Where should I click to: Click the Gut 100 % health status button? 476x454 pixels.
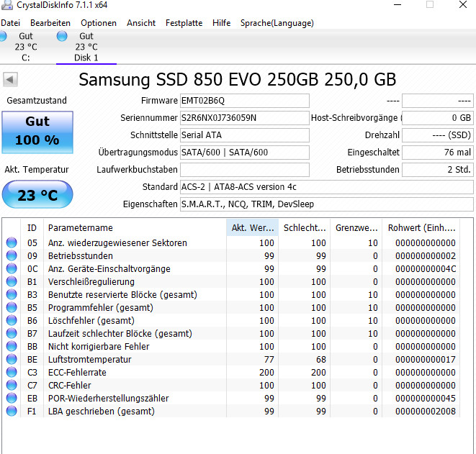37,132
